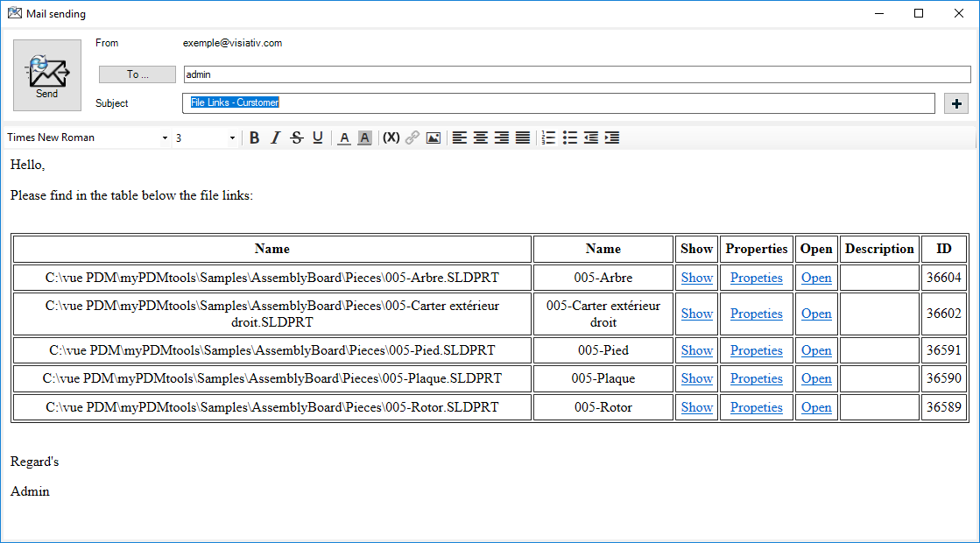980x543 pixels.
Task: Open the font color picker
Action: click(x=344, y=138)
